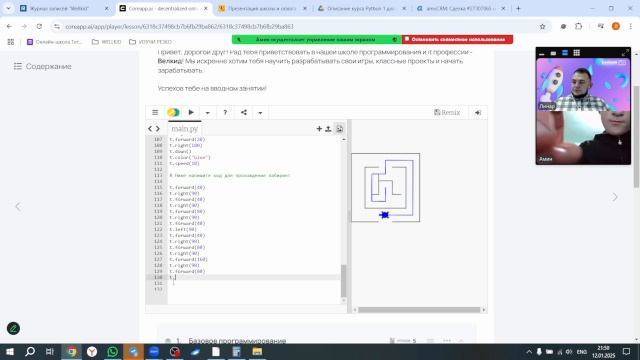Click the green pencil floating button
The width and height of the screenshot is (640, 360).
(x=13, y=328)
